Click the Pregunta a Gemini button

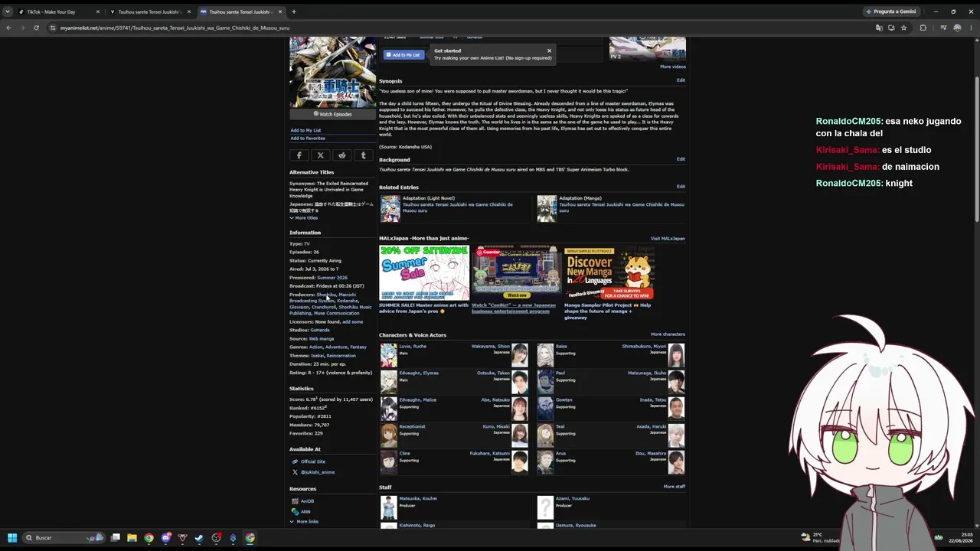click(891, 11)
